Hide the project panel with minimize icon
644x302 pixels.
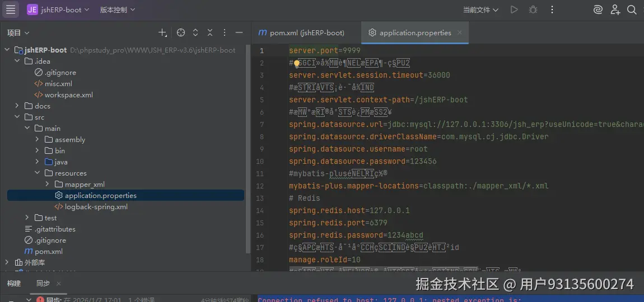point(239,32)
